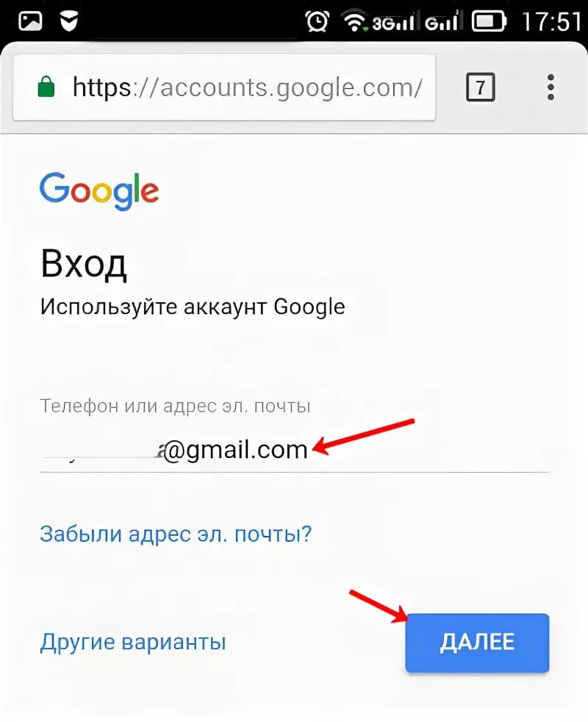Tap the shield notification icon in status bar

(69, 21)
